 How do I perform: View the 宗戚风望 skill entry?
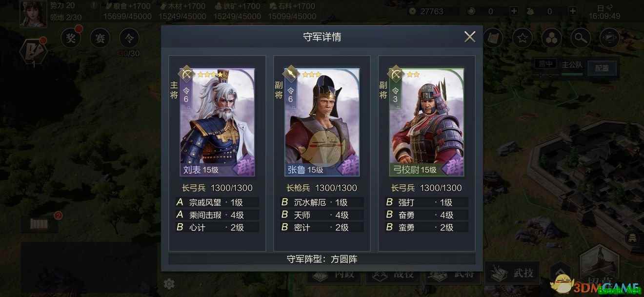coord(217,202)
